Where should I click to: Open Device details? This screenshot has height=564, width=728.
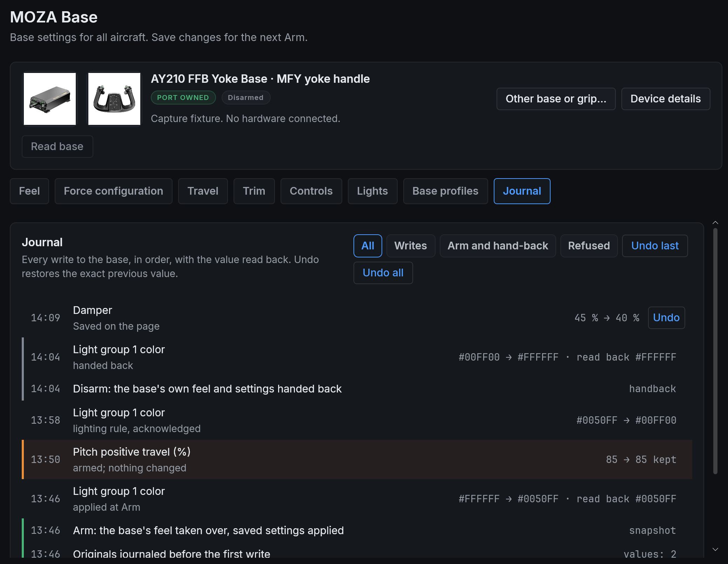click(666, 99)
